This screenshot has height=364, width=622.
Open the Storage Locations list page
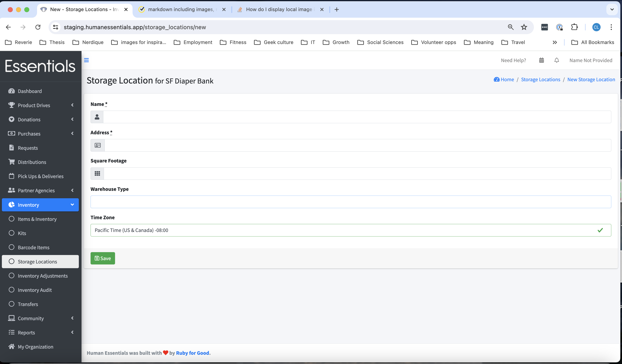pos(540,80)
